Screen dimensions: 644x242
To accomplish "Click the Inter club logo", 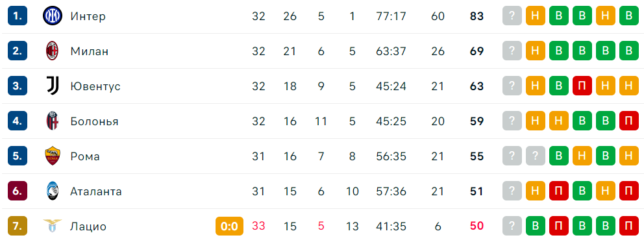I will (53, 16).
